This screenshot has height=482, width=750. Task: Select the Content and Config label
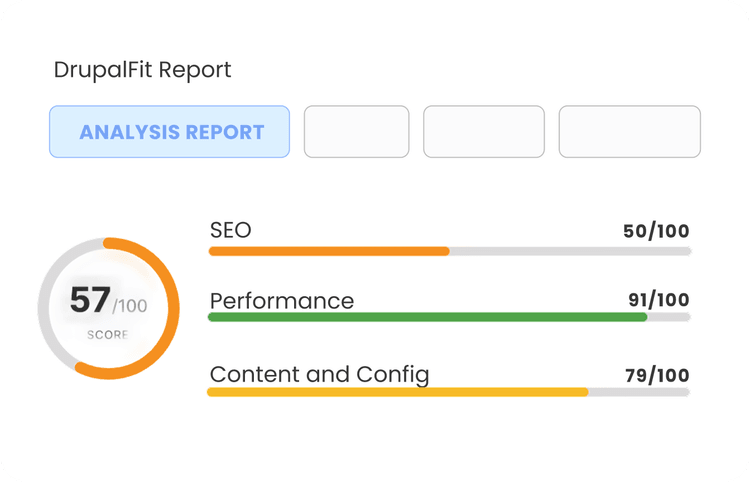[320, 375]
